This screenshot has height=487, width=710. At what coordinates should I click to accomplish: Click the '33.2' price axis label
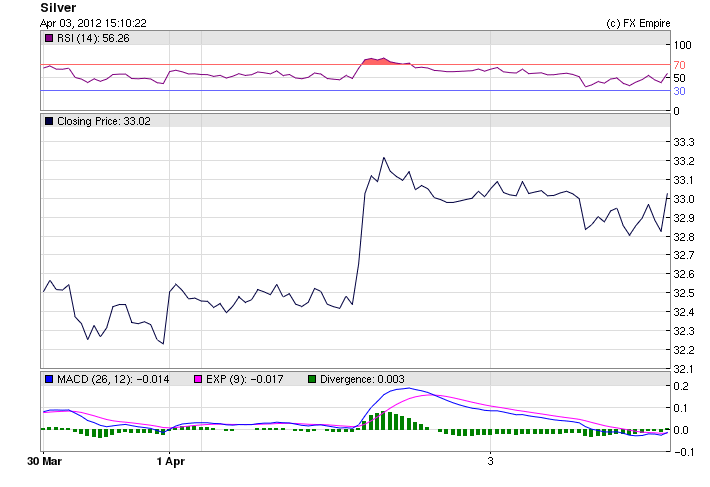pos(684,162)
